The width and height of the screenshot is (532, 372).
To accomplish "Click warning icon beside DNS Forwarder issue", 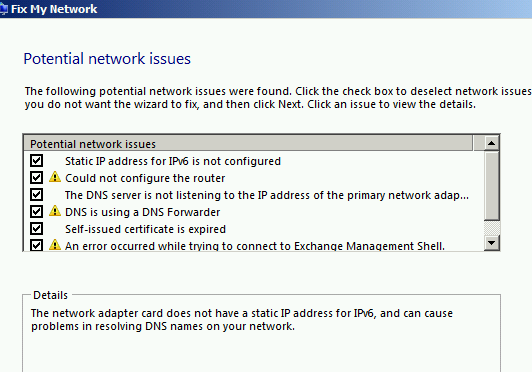I will (x=55, y=211).
